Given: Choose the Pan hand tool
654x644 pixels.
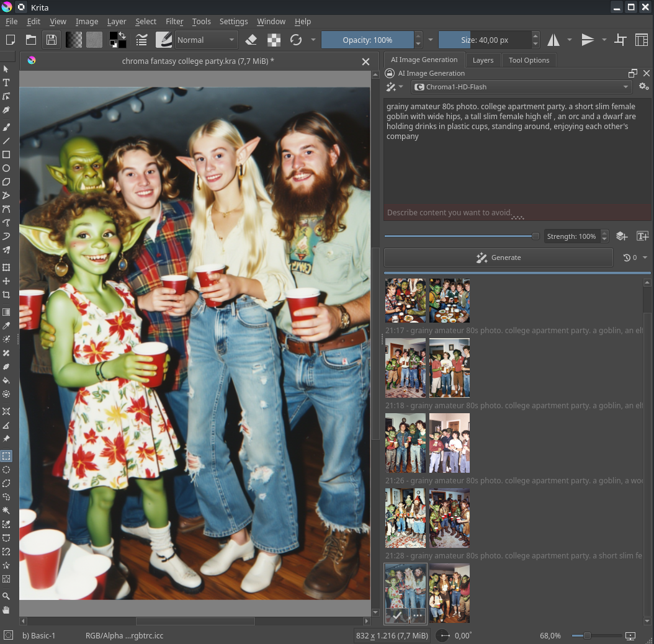Looking at the screenshot, I should (x=6, y=610).
